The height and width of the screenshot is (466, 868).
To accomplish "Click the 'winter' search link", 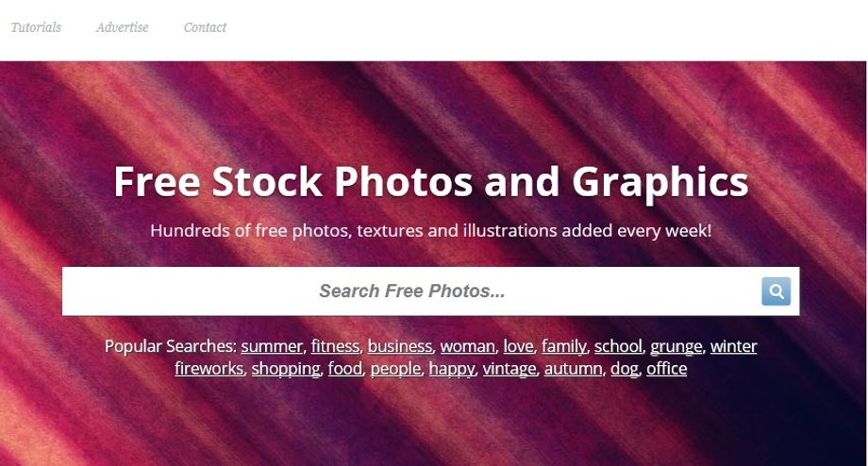I will [x=733, y=346].
